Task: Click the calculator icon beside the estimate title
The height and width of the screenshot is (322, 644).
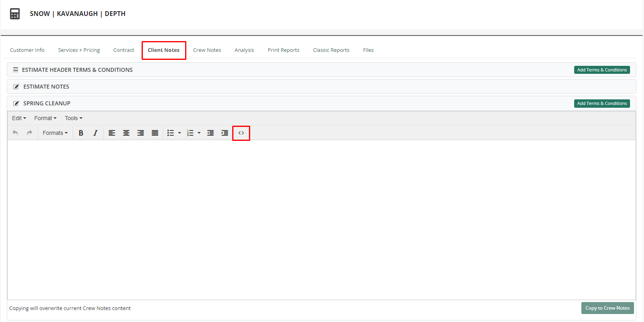Action: (x=15, y=14)
